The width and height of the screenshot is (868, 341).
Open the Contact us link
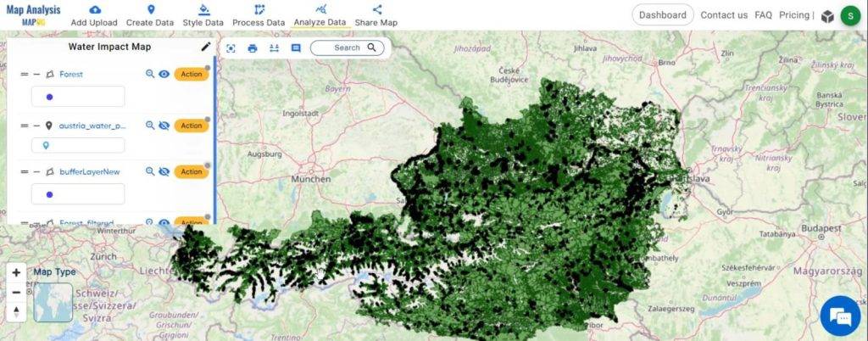click(724, 15)
